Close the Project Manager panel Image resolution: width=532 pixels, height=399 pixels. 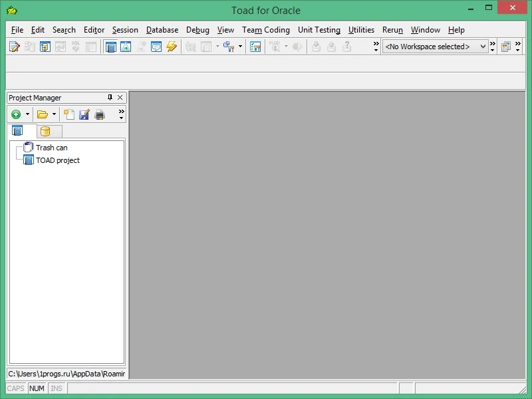click(120, 97)
